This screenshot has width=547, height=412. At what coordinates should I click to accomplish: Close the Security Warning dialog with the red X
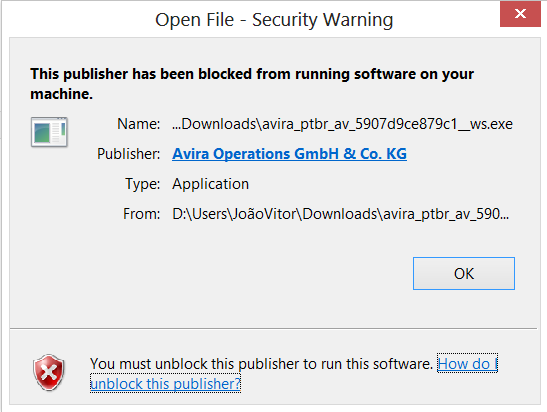pyautogui.click(x=520, y=14)
